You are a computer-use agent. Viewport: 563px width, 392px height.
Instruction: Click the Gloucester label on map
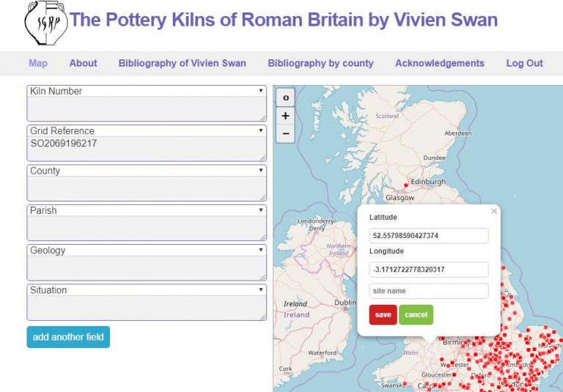[x=436, y=374]
